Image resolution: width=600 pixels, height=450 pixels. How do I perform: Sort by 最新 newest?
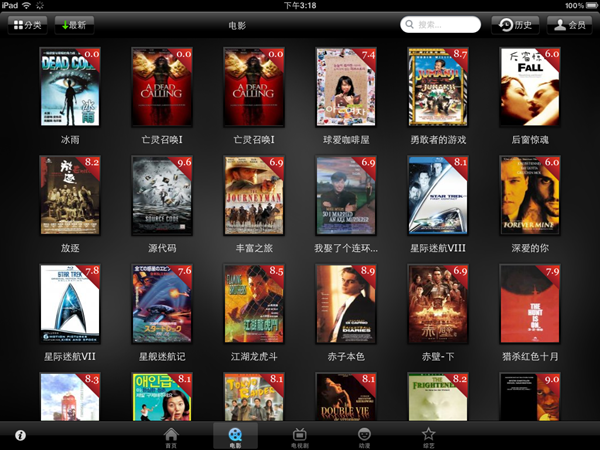(74, 25)
